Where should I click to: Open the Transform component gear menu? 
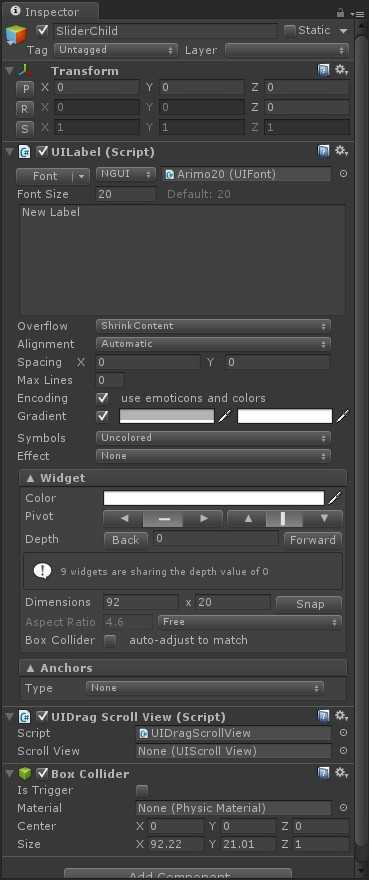click(341, 71)
